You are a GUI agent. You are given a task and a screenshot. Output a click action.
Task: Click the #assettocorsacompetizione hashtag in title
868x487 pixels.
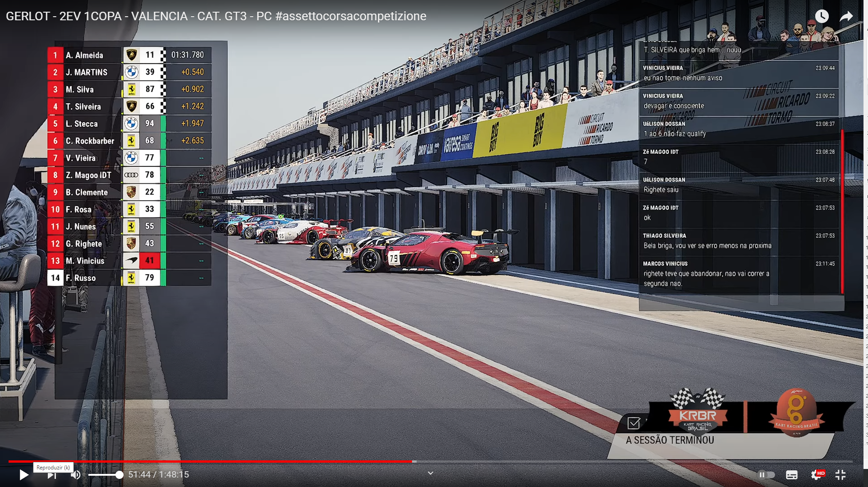(351, 16)
